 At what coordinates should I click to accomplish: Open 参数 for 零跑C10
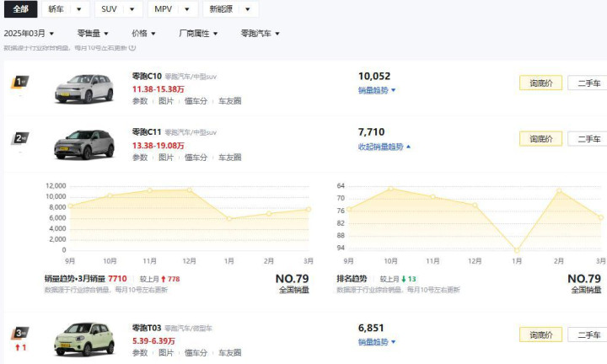[140, 101]
